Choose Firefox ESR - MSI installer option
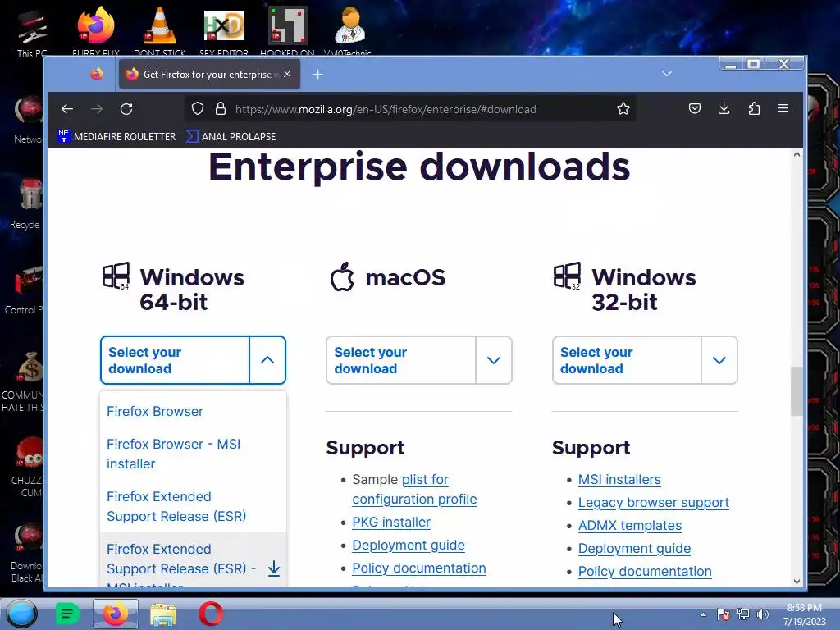Viewport: 840px width, 630px height. 193,560
